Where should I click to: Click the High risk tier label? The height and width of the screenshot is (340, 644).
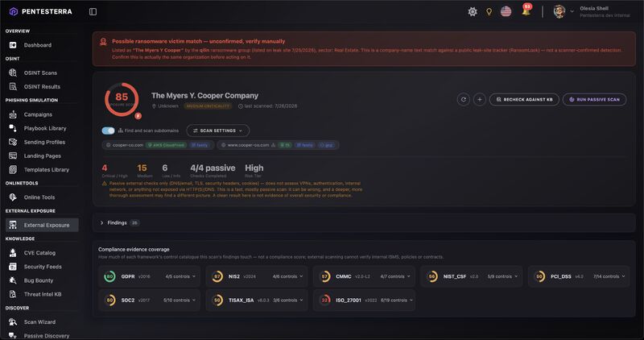click(254, 168)
